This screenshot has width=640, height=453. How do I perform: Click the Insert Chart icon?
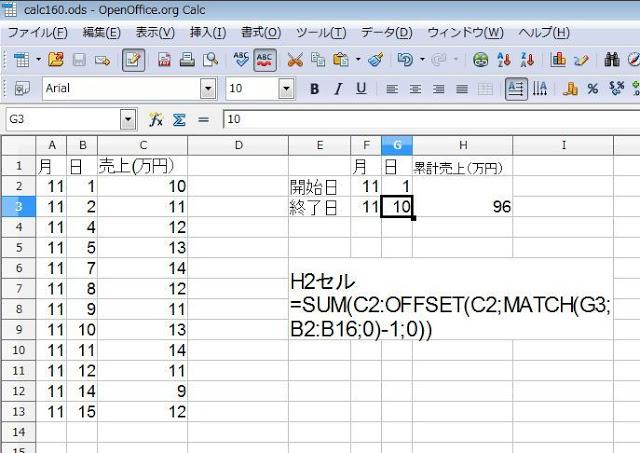[559, 60]
